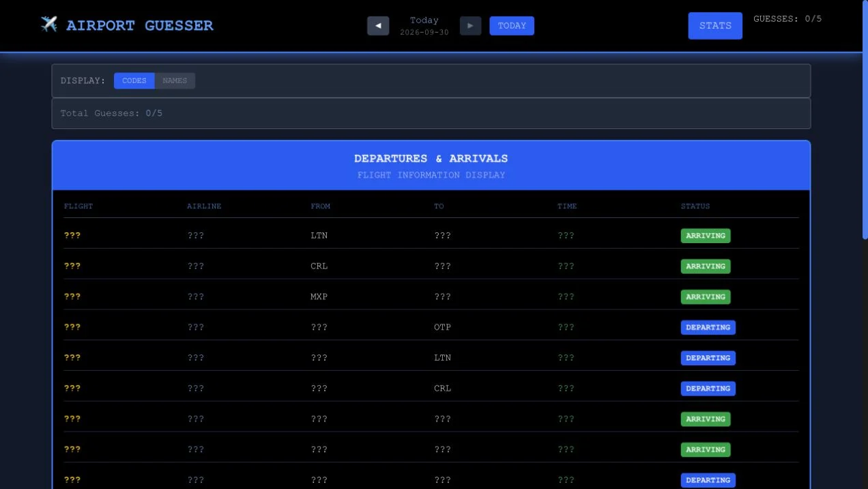Click CRL in the TO column
868x489 pixels.
[x=443, y=389]
